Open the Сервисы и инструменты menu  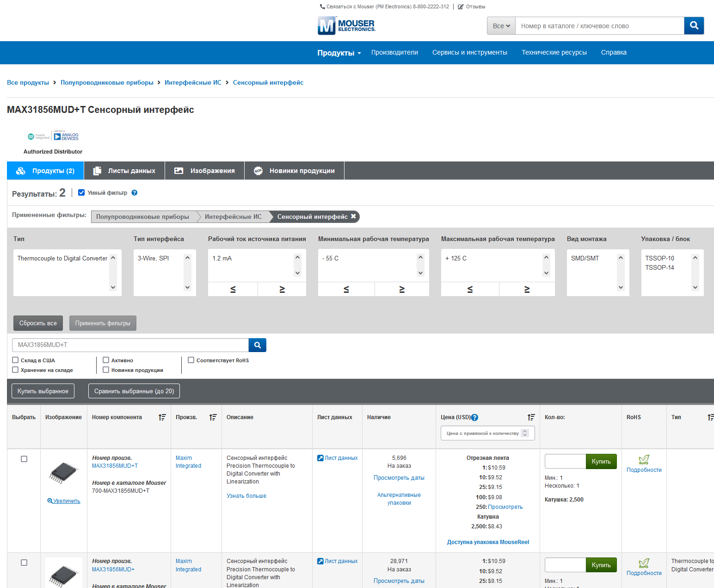470,52
